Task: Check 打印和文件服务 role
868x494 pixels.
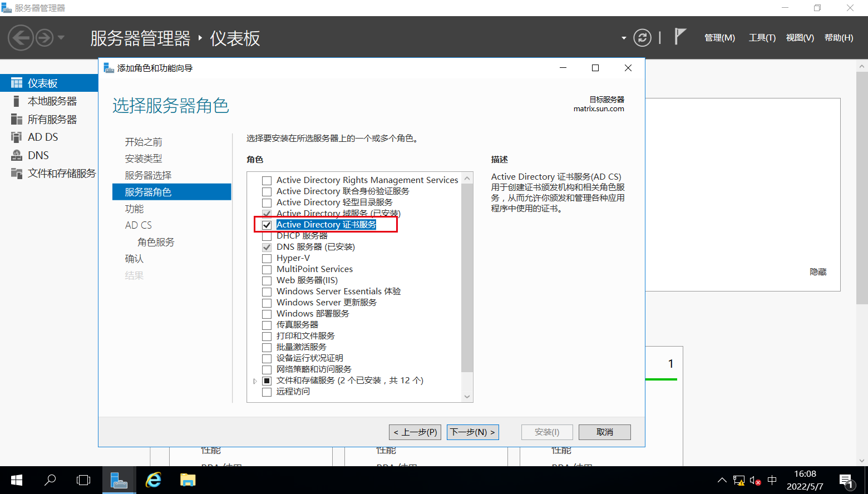Action: click(267, 336)
